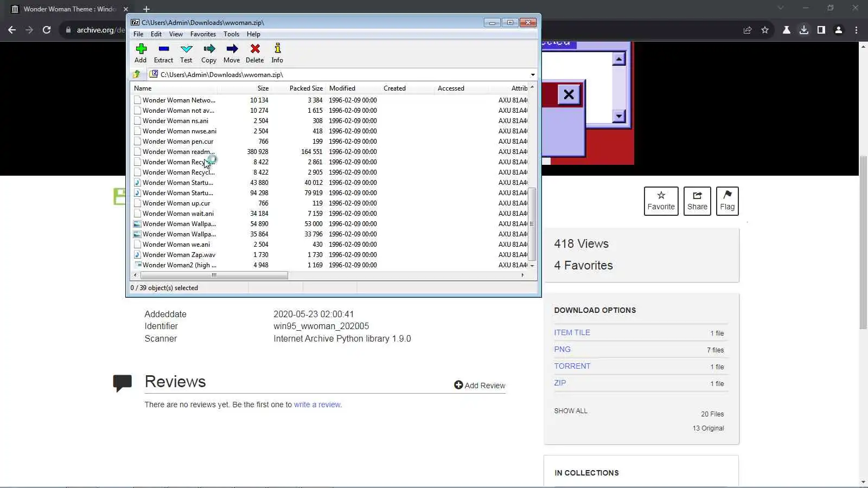This screenshot has width=868, height=488.
Task: Click the Share button on archive.org
Action: [x=697, y=201]
